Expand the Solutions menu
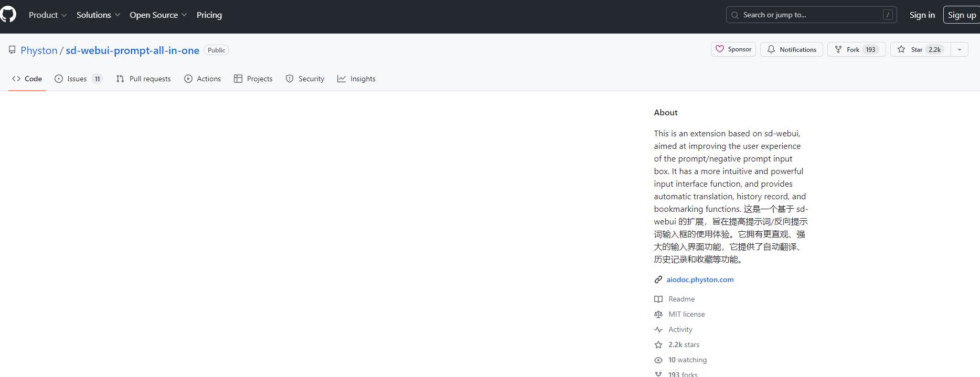 coord(99,15)
